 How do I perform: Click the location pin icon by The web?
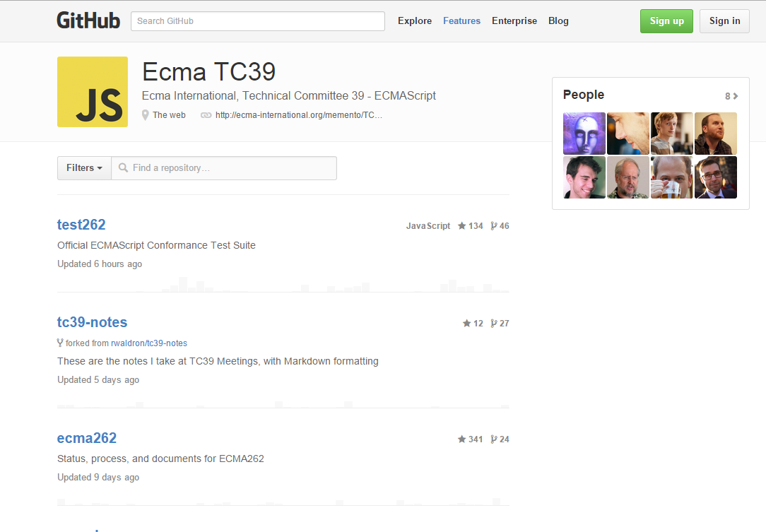pyautogui.click(x=145, y=114)
